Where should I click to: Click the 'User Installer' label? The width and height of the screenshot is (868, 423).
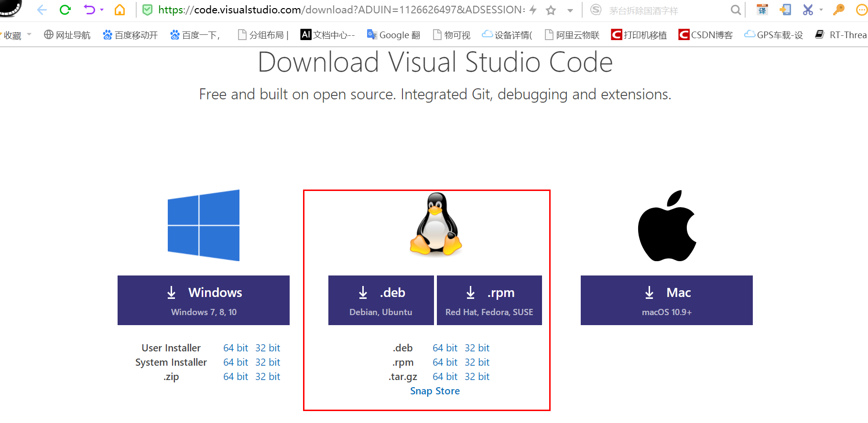coord(171,348)
